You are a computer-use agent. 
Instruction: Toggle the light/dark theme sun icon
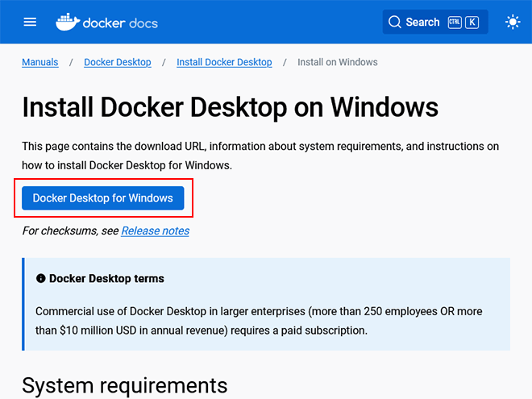coord(513,22)
